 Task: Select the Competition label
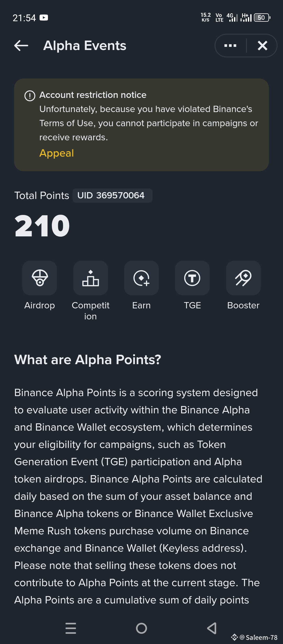point(91,311)
